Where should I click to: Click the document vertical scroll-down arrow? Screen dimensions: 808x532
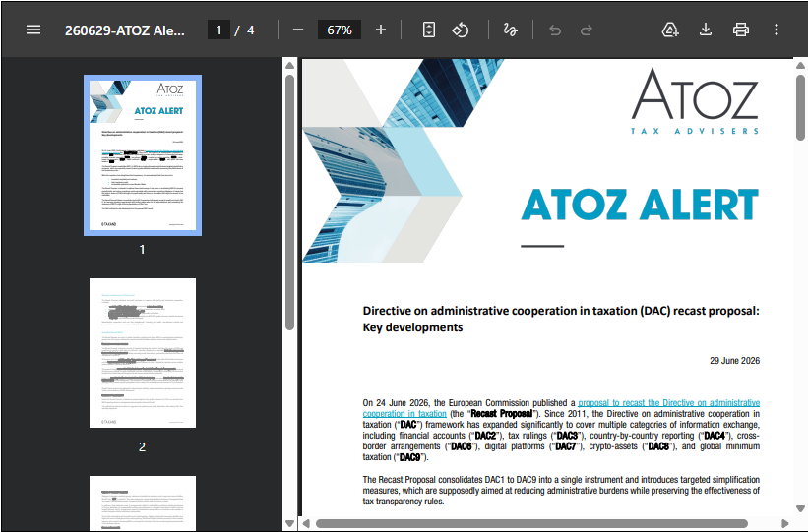point(800,508)
